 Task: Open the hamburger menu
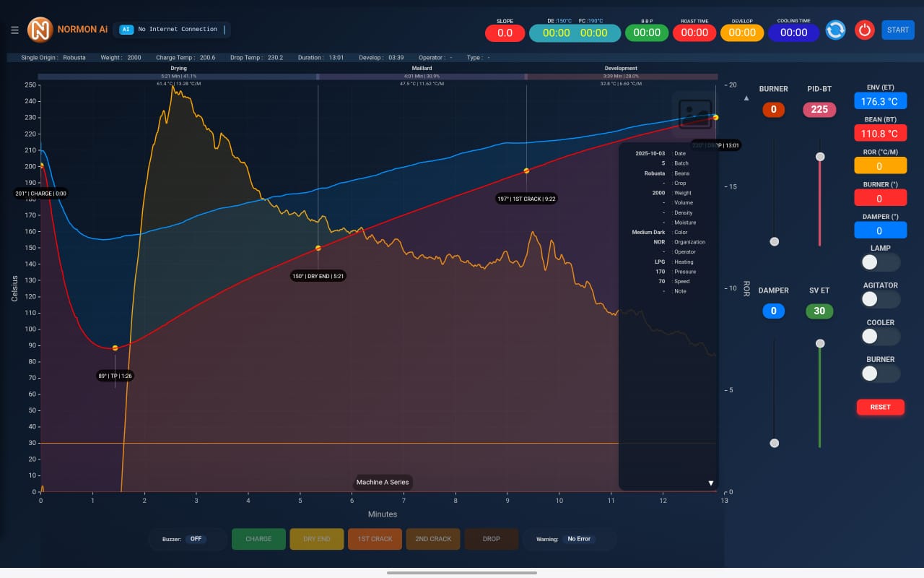pos(14,30)
